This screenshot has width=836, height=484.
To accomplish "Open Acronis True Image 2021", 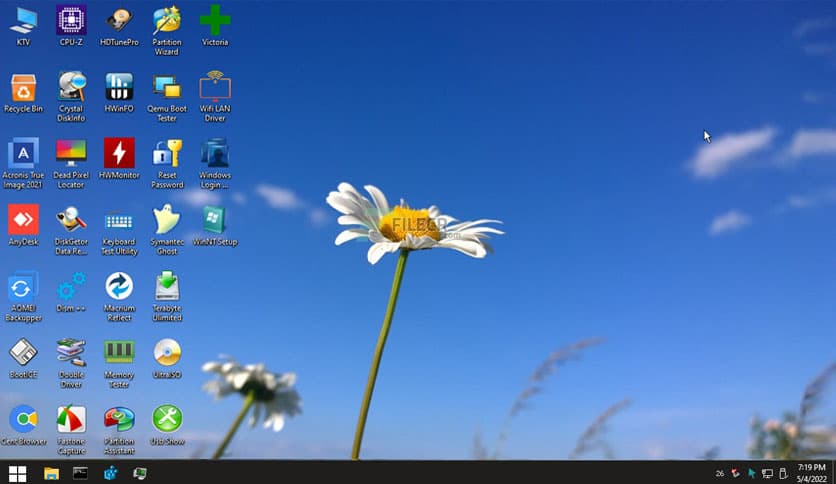I will click(23, 164).
